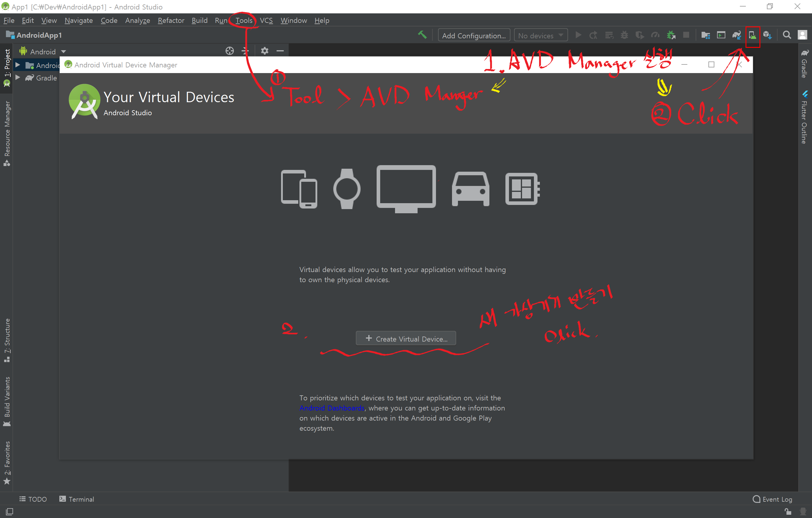812x518 pixels.
Task: Click the green Make Project hammer
Action: click(422, 35)
